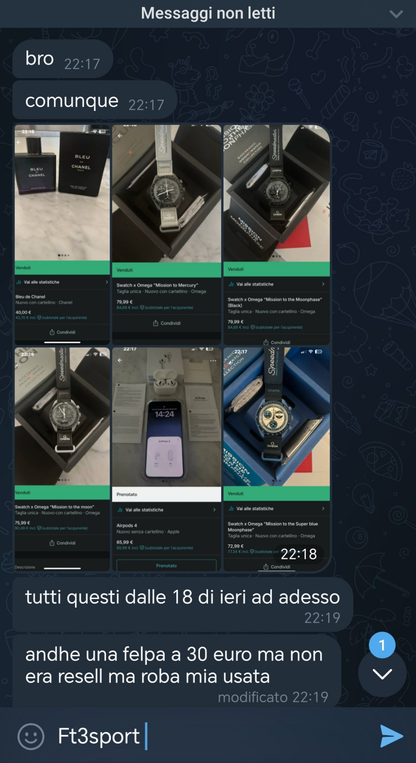Send the message with paper plane icon
The image size is (416, 763).
pyautogui.click(x=391, y=736)
